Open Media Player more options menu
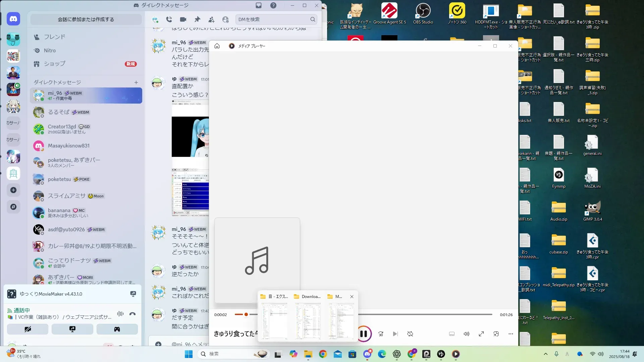 [x=511, y=334]
